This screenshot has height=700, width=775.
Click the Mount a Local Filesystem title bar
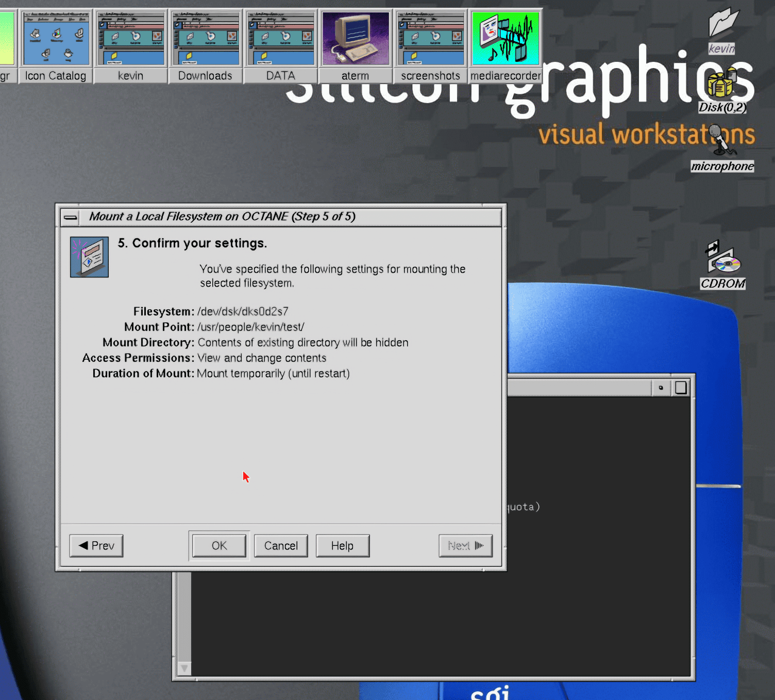click(290, 216)
